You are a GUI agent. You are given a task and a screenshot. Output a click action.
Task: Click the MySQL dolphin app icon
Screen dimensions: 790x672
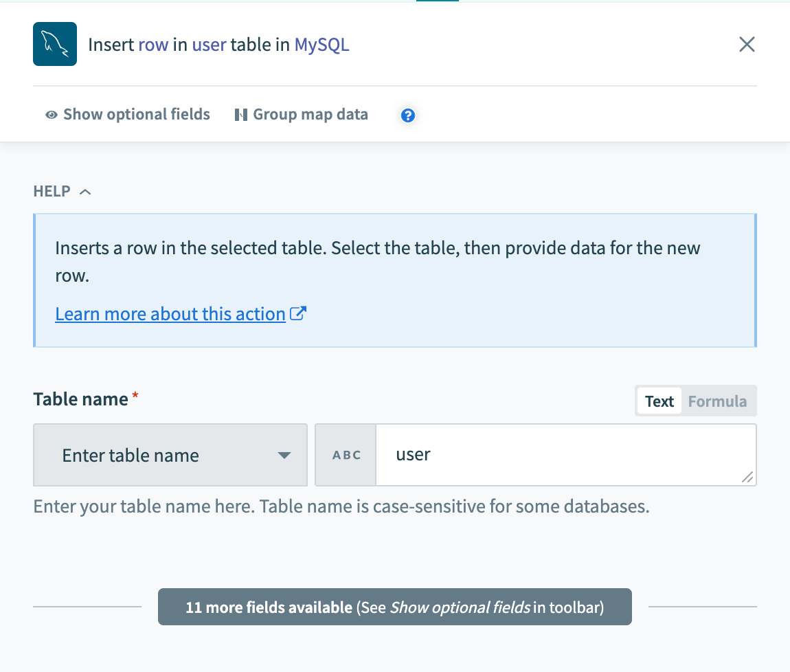point(55,45)
